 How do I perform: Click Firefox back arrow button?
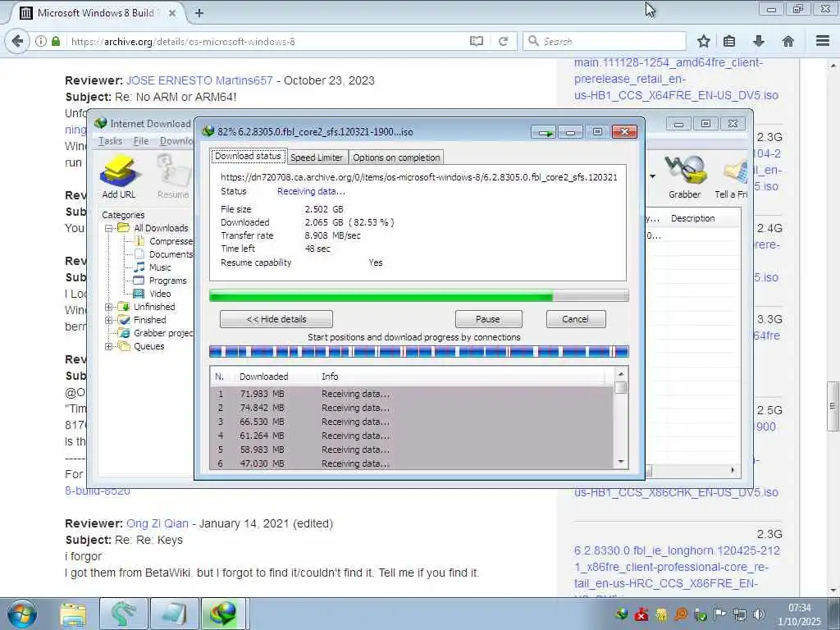(x=17, y=41)
